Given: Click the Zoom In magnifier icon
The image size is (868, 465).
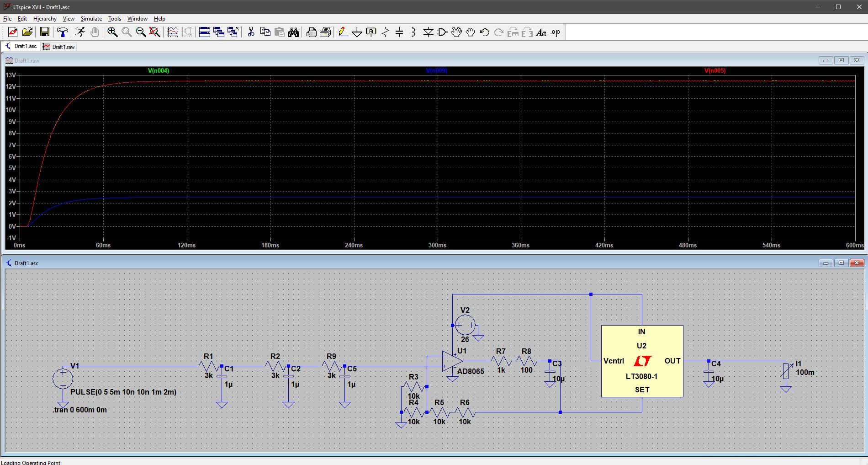Looking at the screenshot, I should point(112,32).
